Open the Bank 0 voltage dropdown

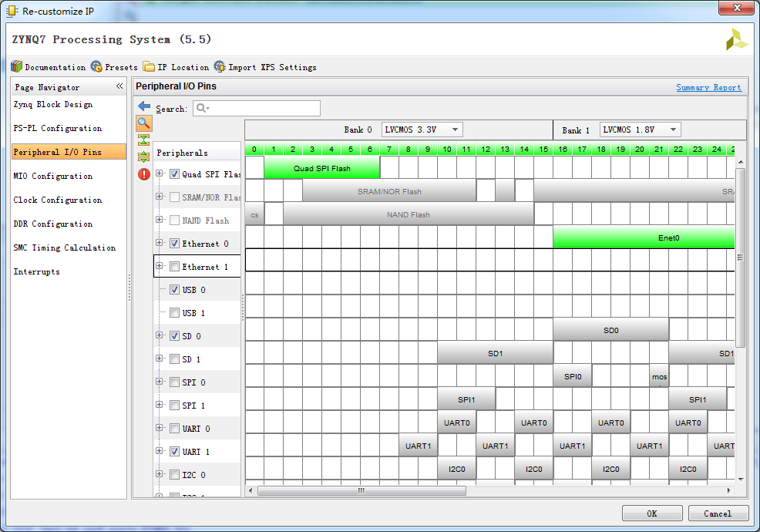[x=422, y=130]
